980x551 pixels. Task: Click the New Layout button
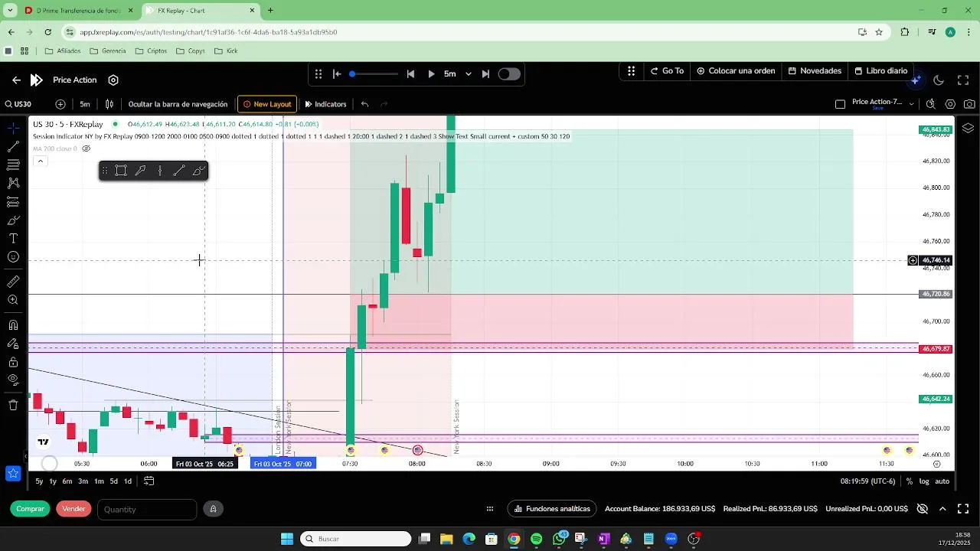pos(267,104)
